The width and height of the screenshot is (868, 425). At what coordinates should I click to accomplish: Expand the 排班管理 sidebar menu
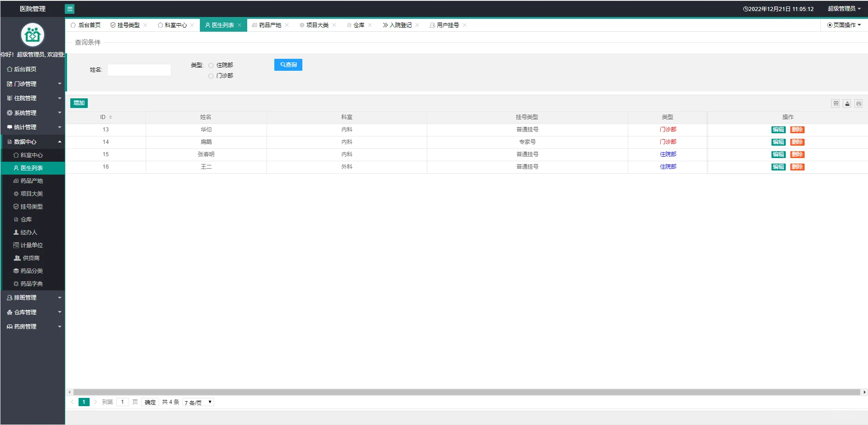coord(33,298)
